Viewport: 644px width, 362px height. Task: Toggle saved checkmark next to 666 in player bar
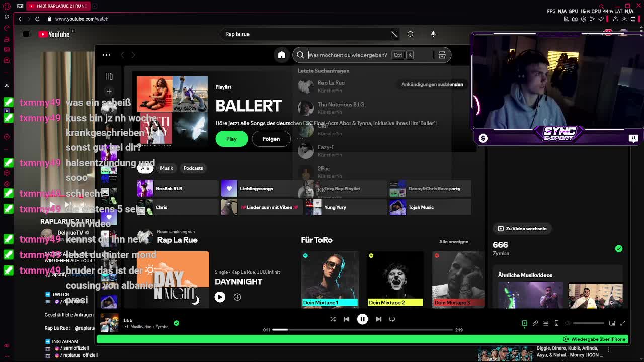pyautogui.click(x=176, y=323)
